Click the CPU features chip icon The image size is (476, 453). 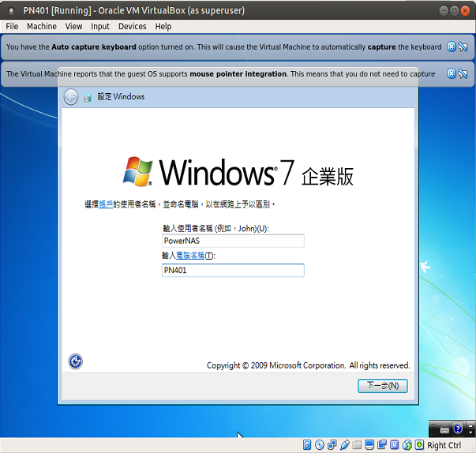(x=395, y=445)
